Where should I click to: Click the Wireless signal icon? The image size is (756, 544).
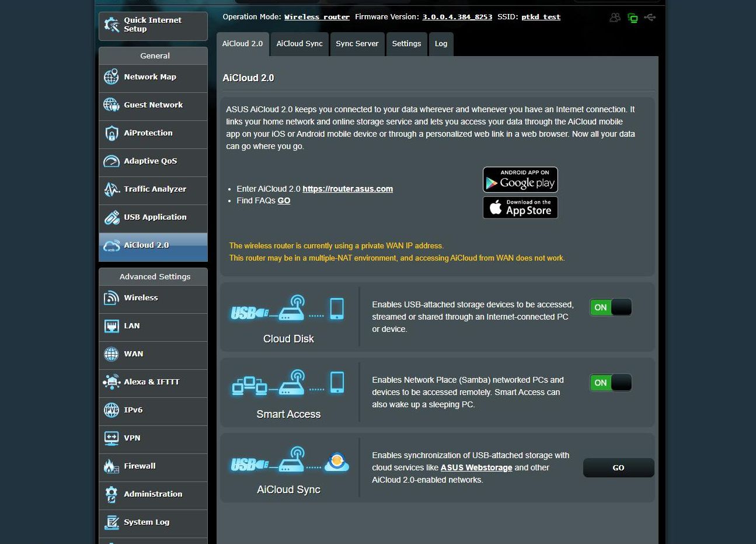pos(111,298)
